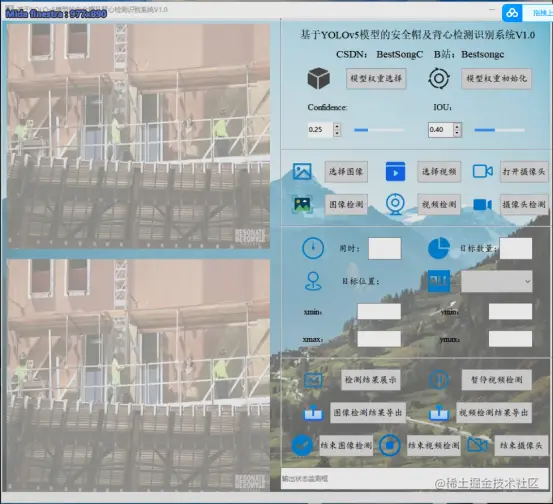Increase IOU with the spinner up arrow
Image resolution: width=553 pixels, height=504 pixels.
457,126
